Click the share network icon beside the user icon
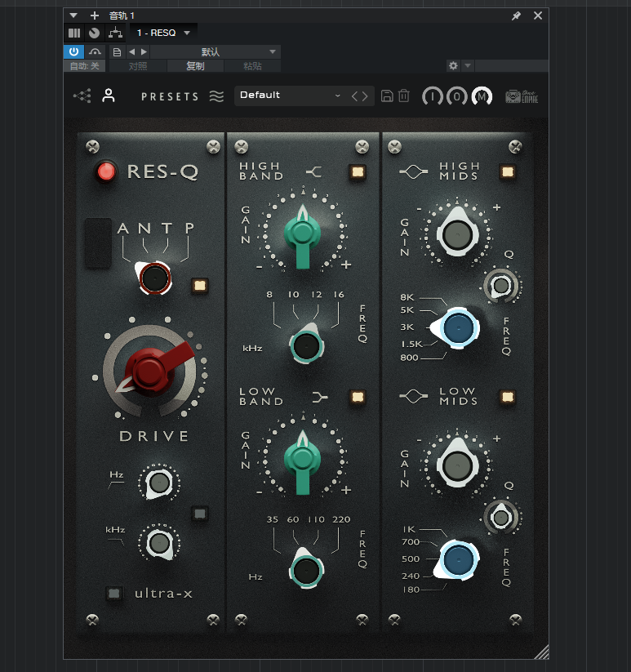The image size is (631, 672). point(82,96)
